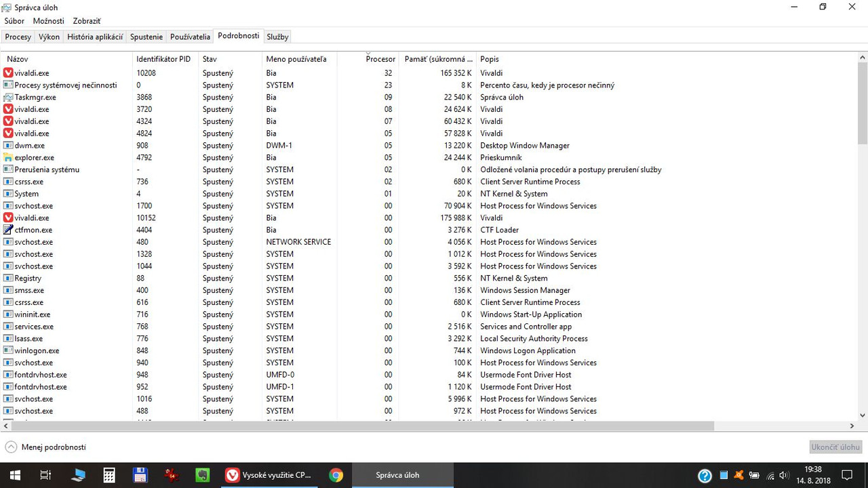868x488 pixels.
Task: Open the volume control in system tray
Action: coord(785,475)
